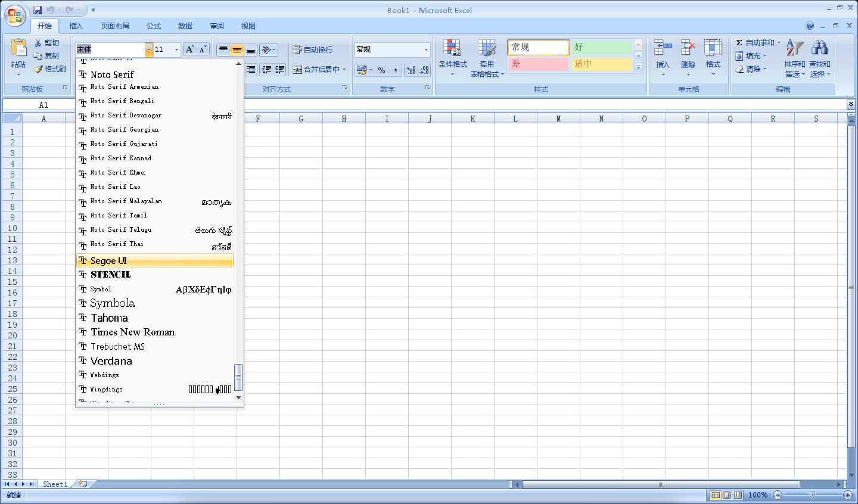The image size is (858, 504).
Task: Open the Fill (填充) menu
Action: (x=751, y=56)
